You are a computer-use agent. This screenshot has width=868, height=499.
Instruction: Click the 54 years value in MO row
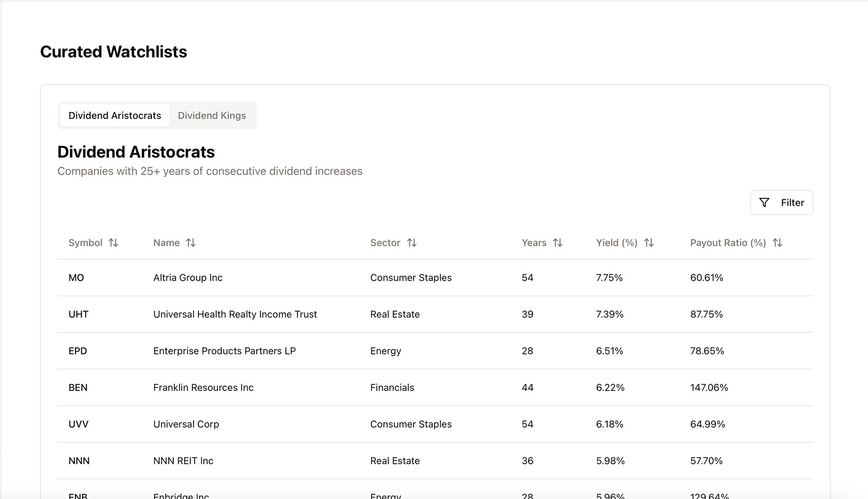tap(527, 278)
